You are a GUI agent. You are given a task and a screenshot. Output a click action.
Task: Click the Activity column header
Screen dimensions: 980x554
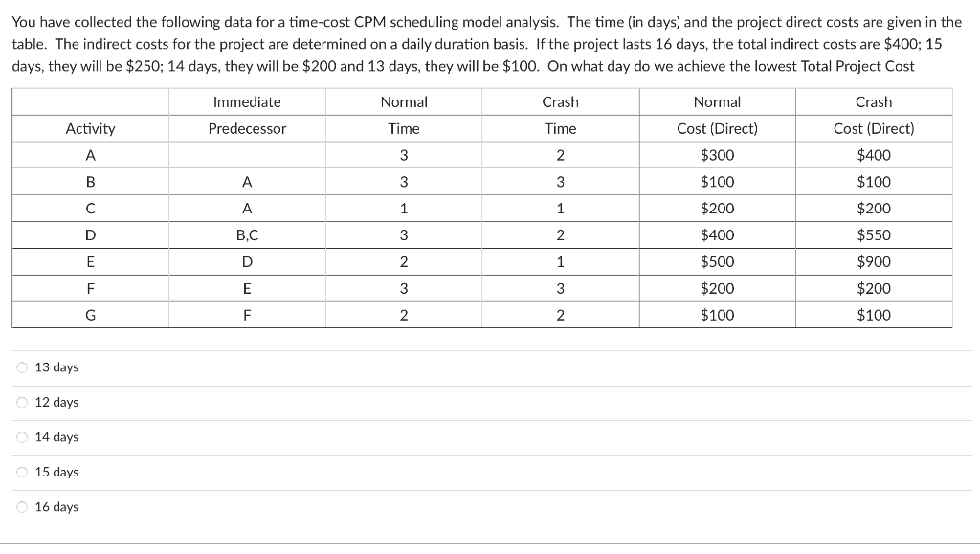[x=89, y=127]
